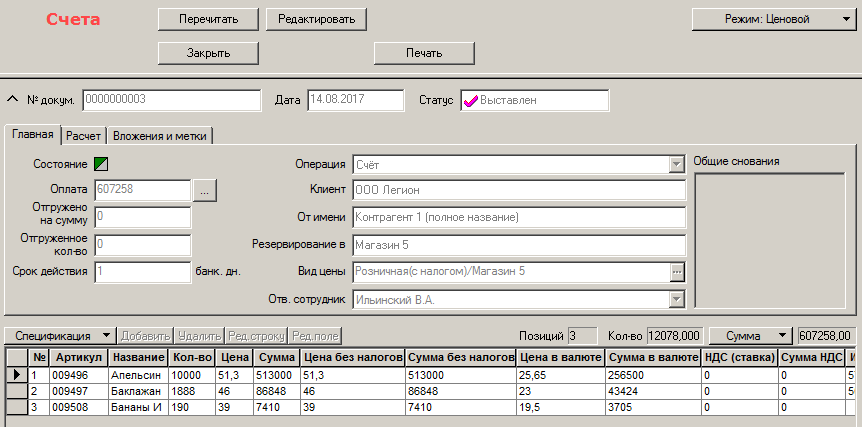Click the Ред.строку toolbar button
Image resolution: width=862 pixels, height=427 pixels.
pos(257,336)
